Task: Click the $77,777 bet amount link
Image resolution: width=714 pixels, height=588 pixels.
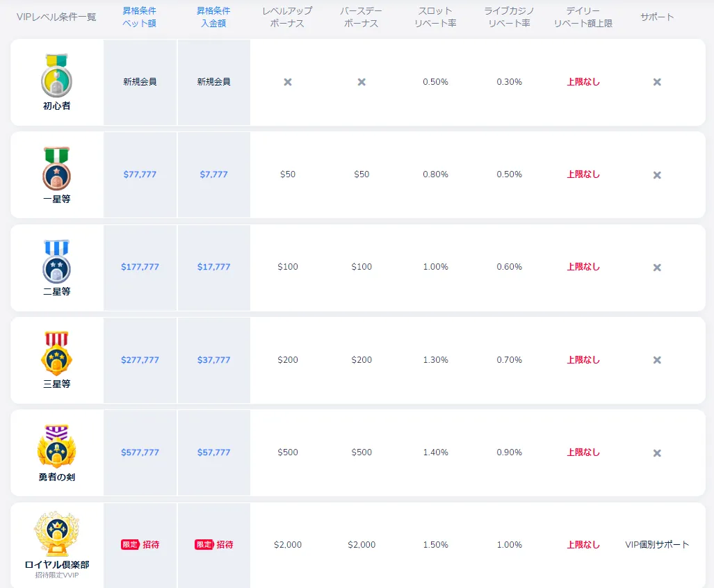Action: pyautogui.click(x=140, y=174)
